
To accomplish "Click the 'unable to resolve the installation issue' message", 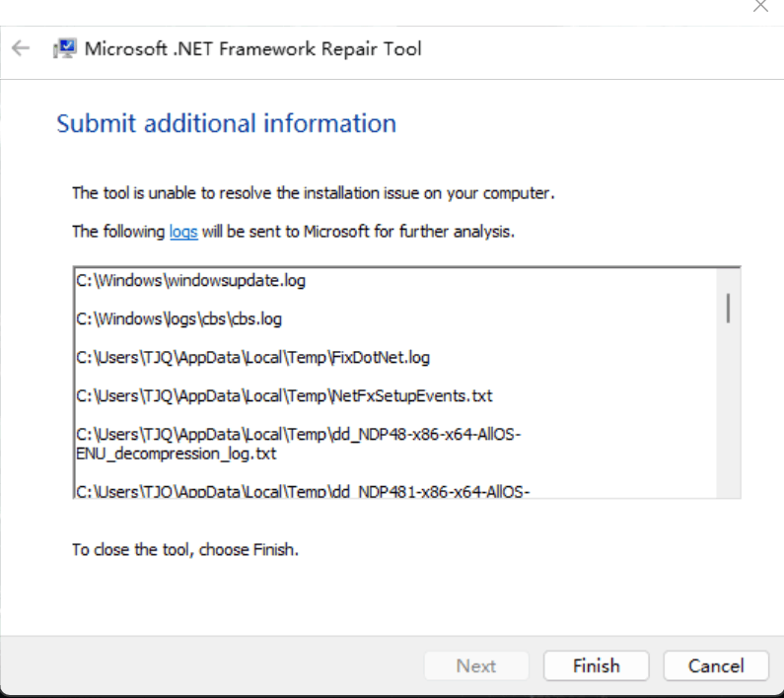I will click(314, 193).
